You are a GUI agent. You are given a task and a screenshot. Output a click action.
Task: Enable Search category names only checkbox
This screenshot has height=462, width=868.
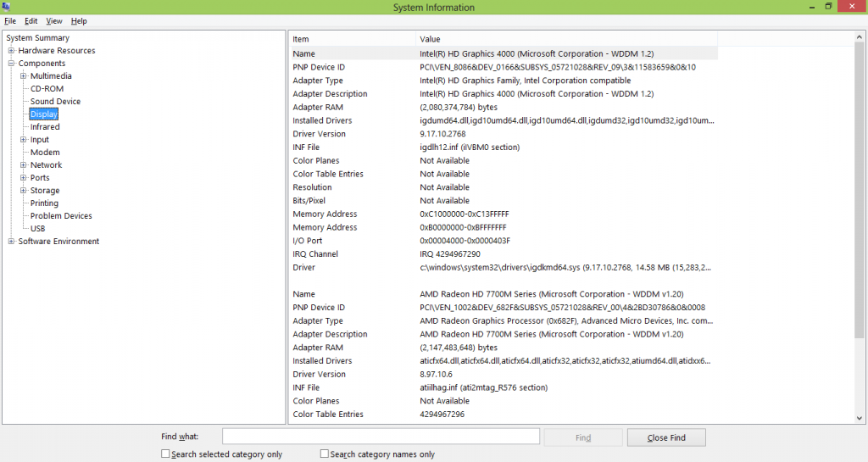click(325, 454)
